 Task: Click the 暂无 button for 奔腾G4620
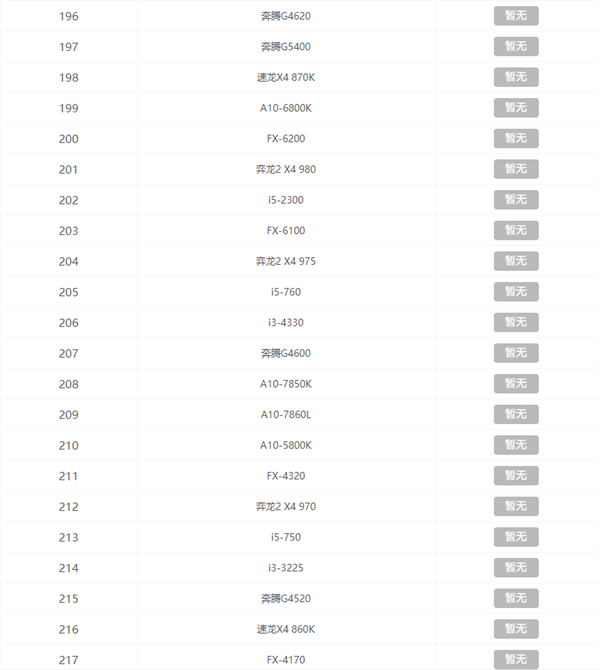[515, 16]
